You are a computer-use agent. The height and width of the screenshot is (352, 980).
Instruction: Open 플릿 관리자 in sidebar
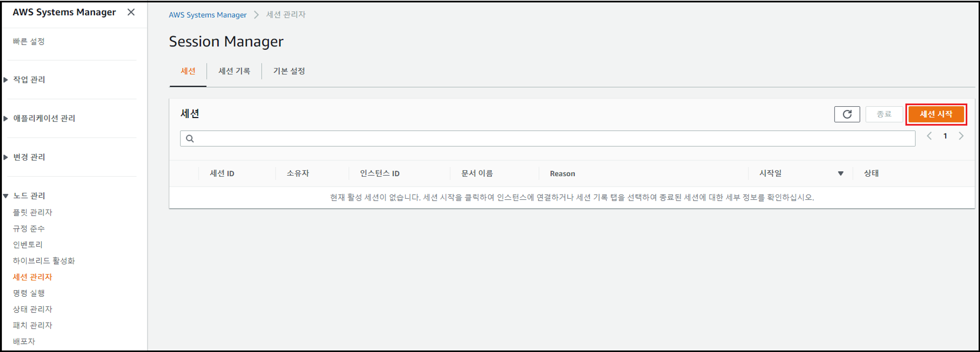32,212
